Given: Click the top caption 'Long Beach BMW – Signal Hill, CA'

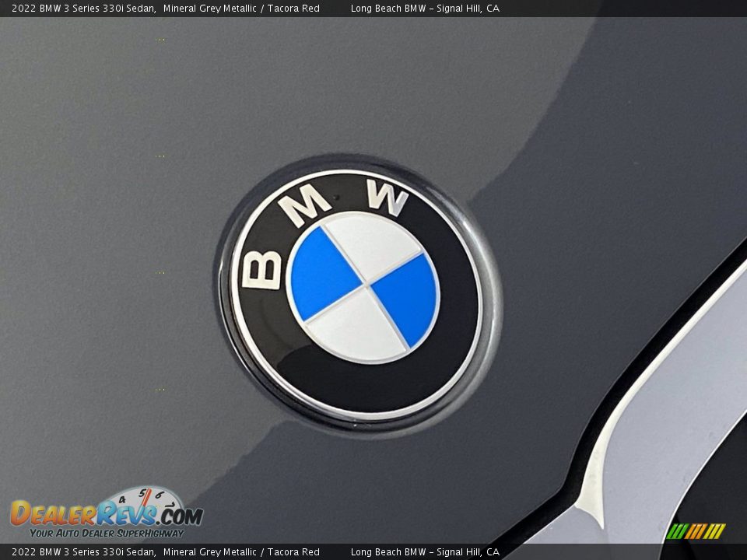Looking at the screenshot, I should [425, 8].
